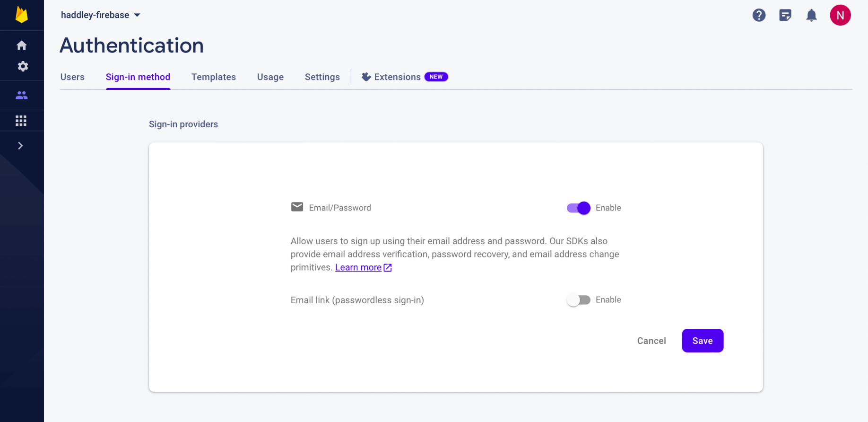Enable Email link passwordless sign-in toggle
The width and height of the screenshot is (868, 422).
click(x=579, y=300)
